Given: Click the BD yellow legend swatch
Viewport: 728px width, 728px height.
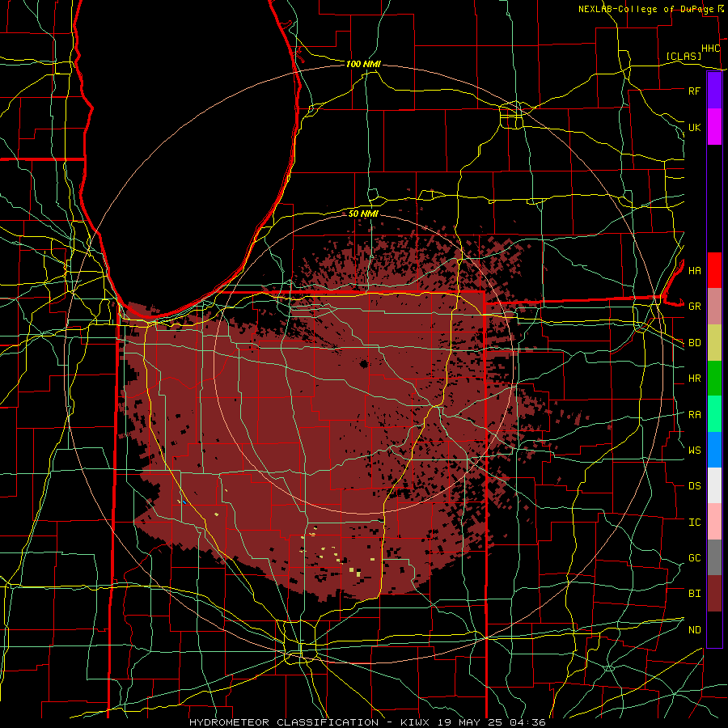Looking at the screenshot, I should pyautogui.click(x=714, y=343).
